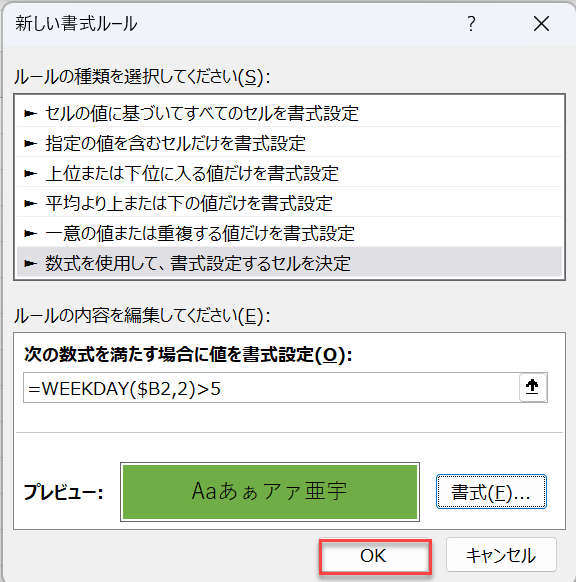Click arrow bullet beside 一意の値または重複 rule
The width and height of the screenshot is (576, 582).
tap(30, 234)
